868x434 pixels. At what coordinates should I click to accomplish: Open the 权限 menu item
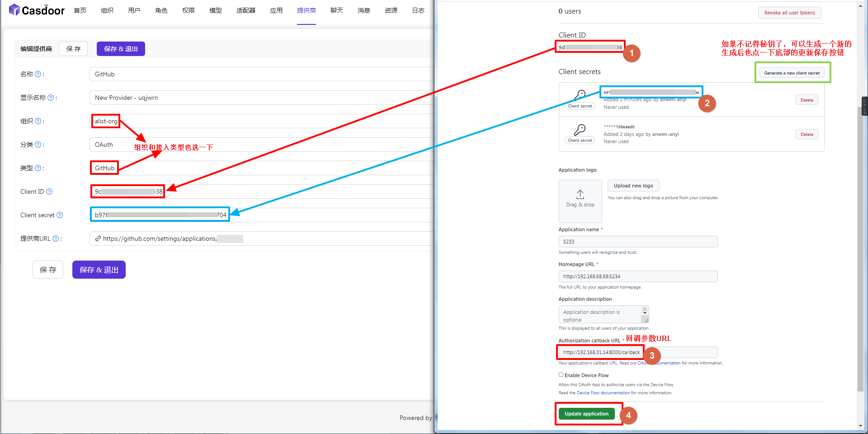pyautogui.click(x=189, y=10)
